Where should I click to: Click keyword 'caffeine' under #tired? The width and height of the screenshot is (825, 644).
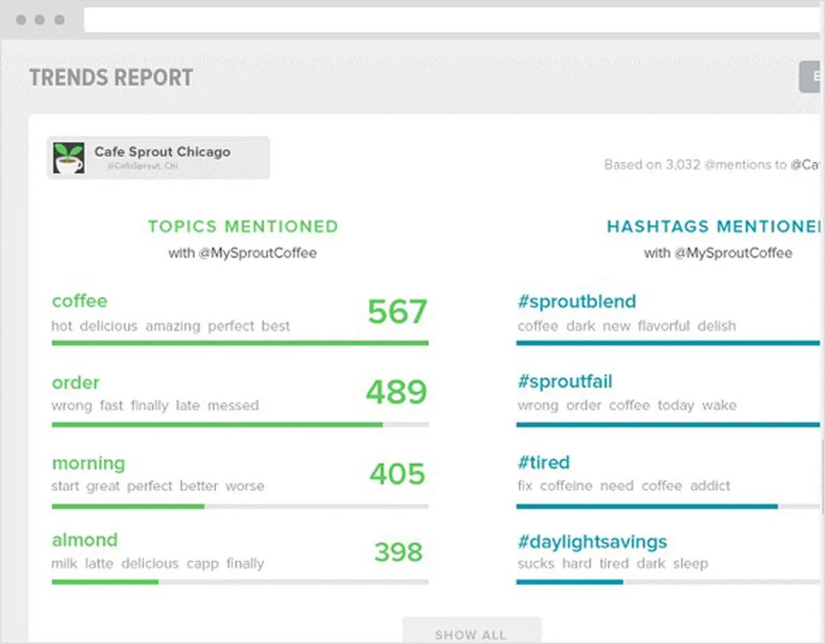566,486
